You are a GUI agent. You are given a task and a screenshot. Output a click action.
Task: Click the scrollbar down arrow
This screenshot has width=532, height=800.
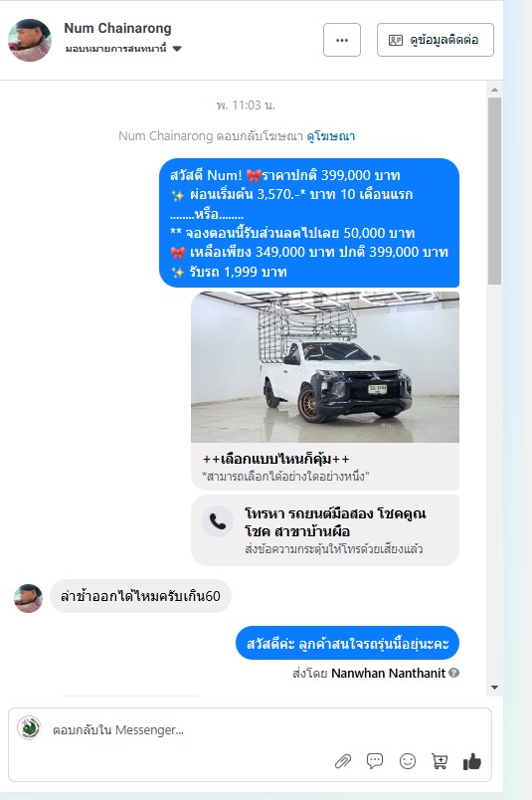[x=494, y=688]
